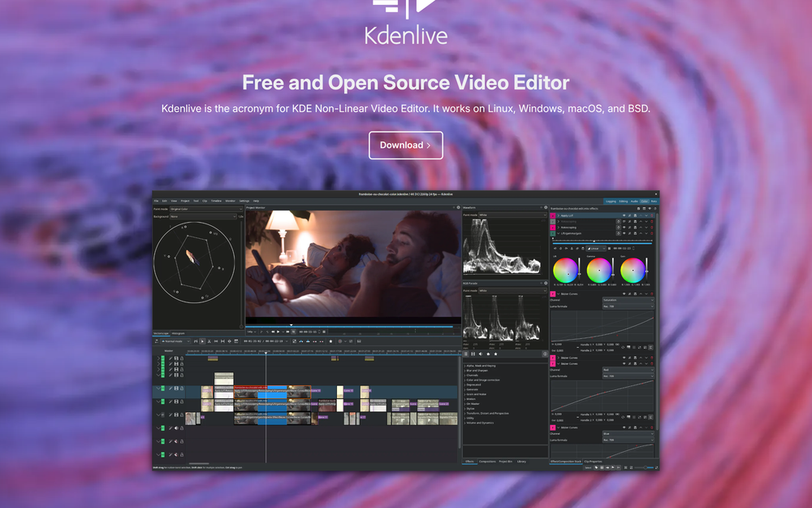Open the timeline Normal mode dropdown

pos(175,341)
